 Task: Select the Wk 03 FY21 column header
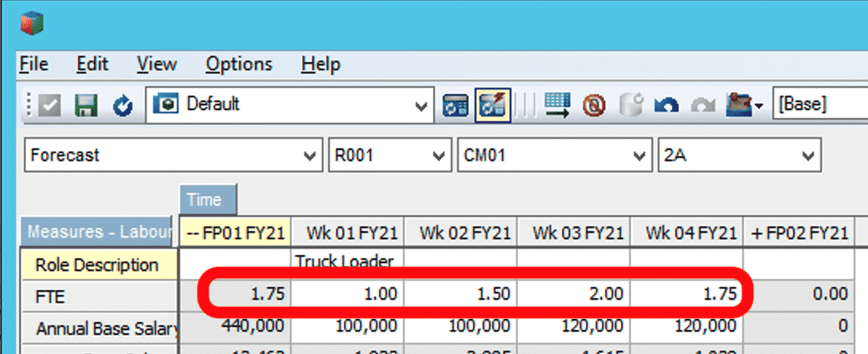point(573,233)
